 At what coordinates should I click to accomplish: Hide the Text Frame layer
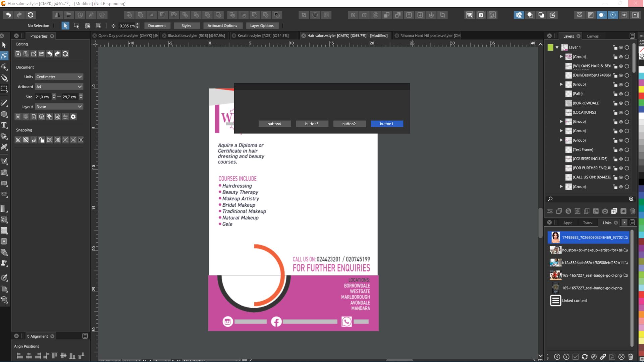coord(621,150)
